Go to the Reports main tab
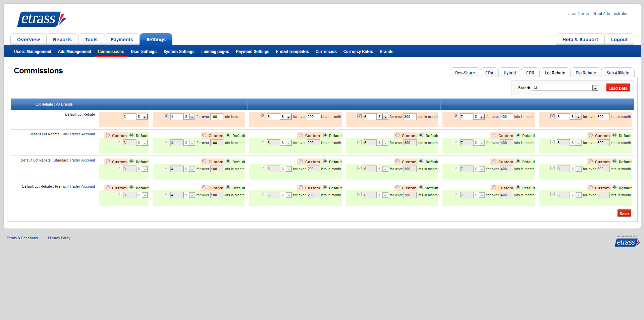This screenshot has width=644, height=320. [x=62, y=40]
